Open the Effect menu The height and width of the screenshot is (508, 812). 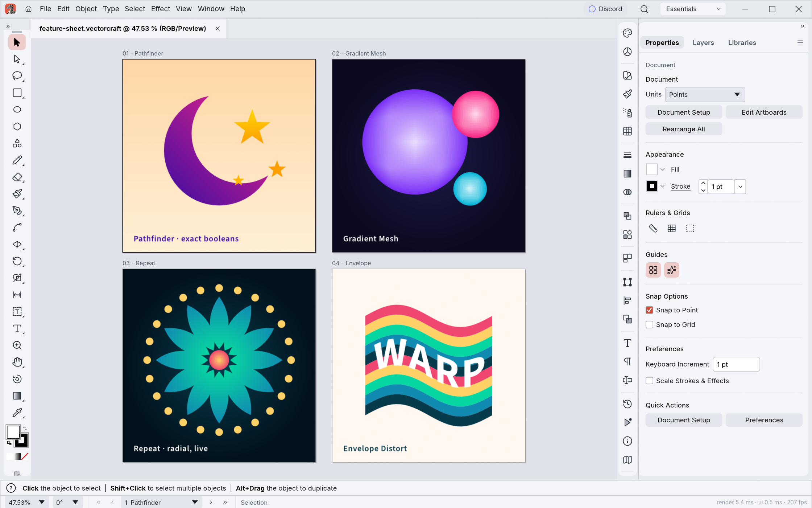point(161,9)
